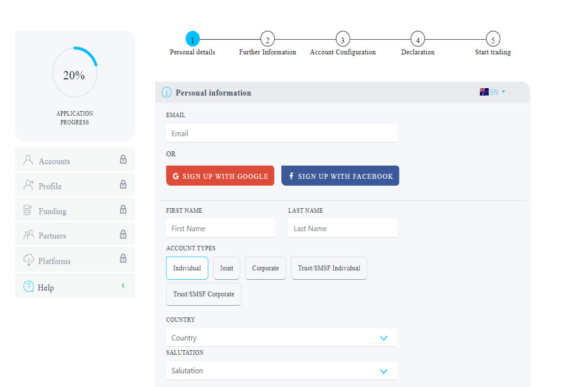Select the Individual account type
The height and width of the screenshot is (387, 588).
187,268
